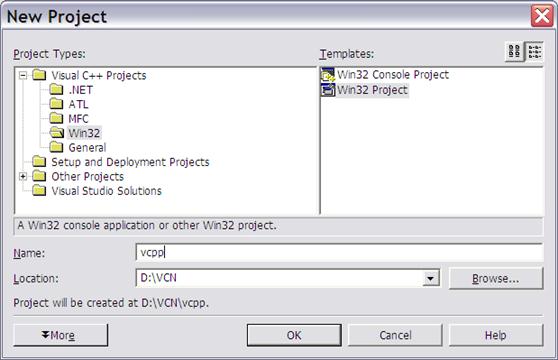Focus the project Name text field
This screenshot has width=558, height=360.
[x=339, y=253]
